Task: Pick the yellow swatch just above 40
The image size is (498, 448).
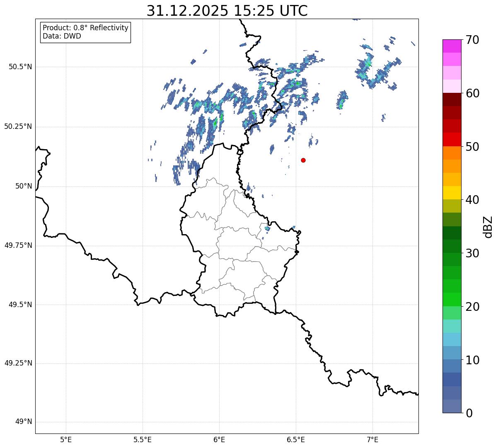Action: [452, 193]
